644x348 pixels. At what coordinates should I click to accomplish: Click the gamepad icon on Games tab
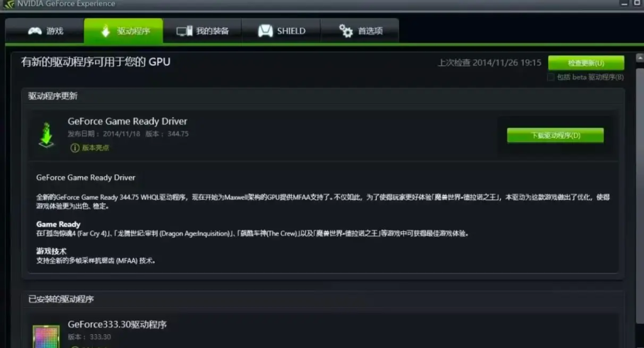click(35, 31)
